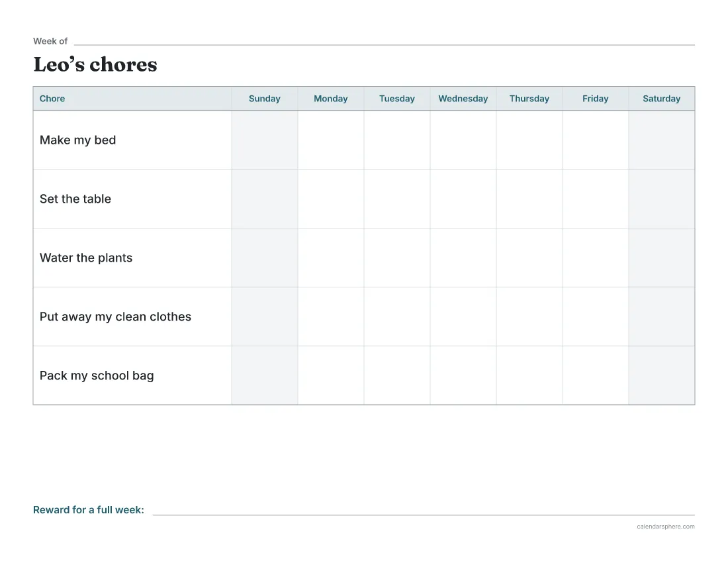Click the calendarsphere.com footer text

(x=666, y=527)
